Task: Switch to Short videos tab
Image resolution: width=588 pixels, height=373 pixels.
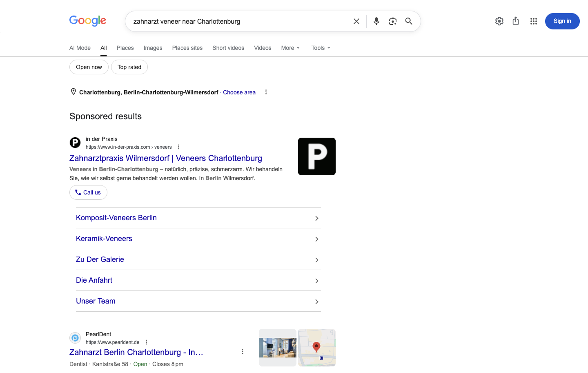Action: [x=228, y=48]
